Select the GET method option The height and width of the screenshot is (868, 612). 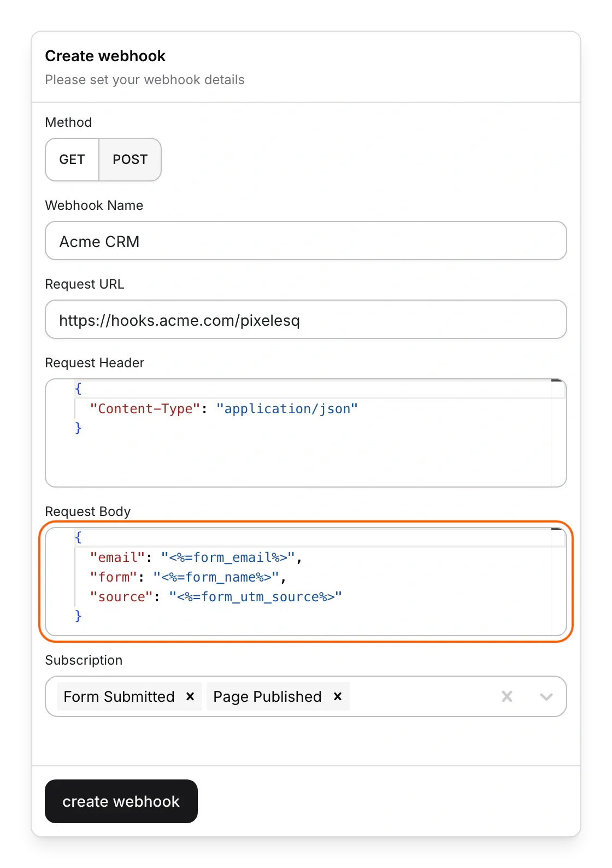pos(72,160)
